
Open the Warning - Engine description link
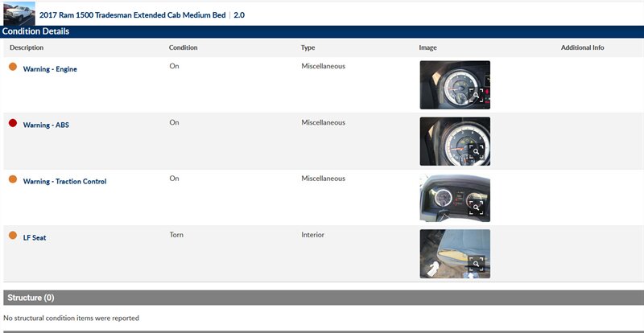(x=50, y=69)
